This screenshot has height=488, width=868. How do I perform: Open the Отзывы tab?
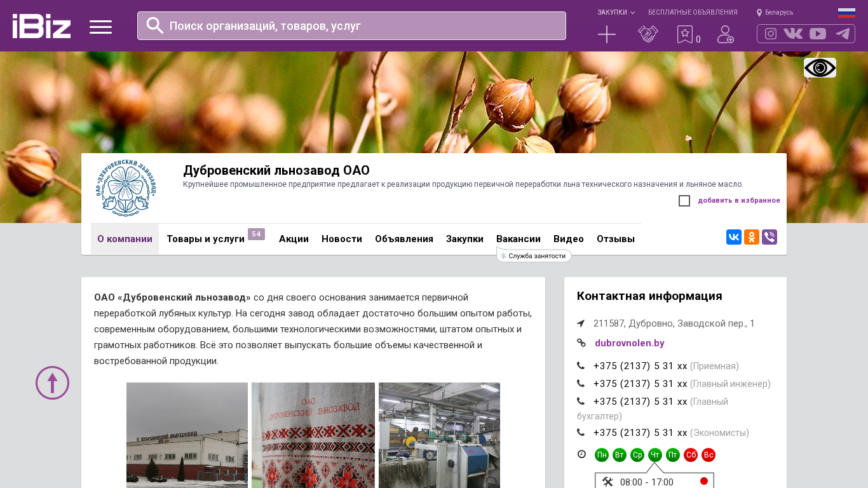[x=616, y=239]
